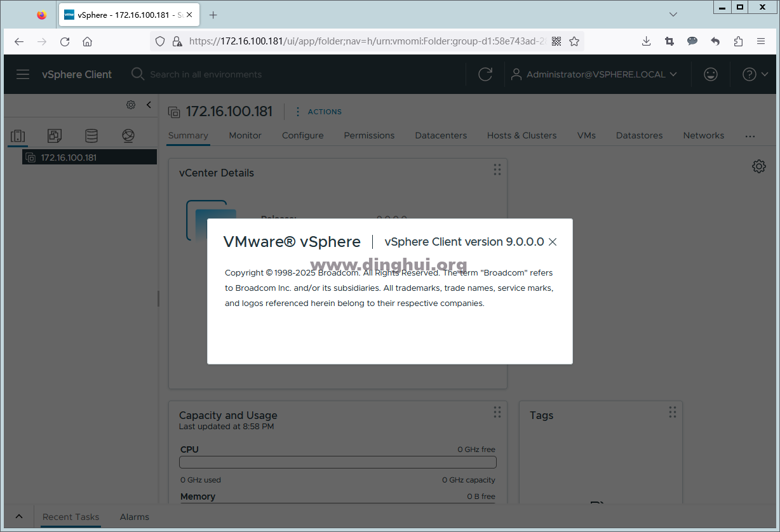Viewport: 780px width, 532px height.
Task: Open a new browser tab
Action: 213,15
